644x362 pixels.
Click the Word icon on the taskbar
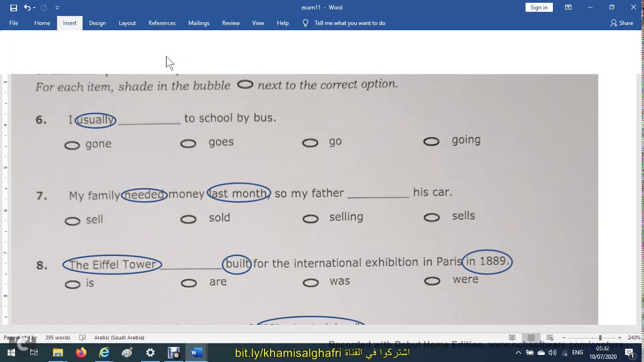coord(197,352)
